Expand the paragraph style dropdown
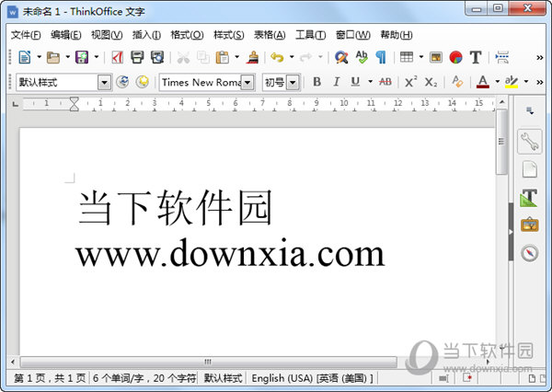The width and height of the screenshot is (552, 392). (104, 83)
